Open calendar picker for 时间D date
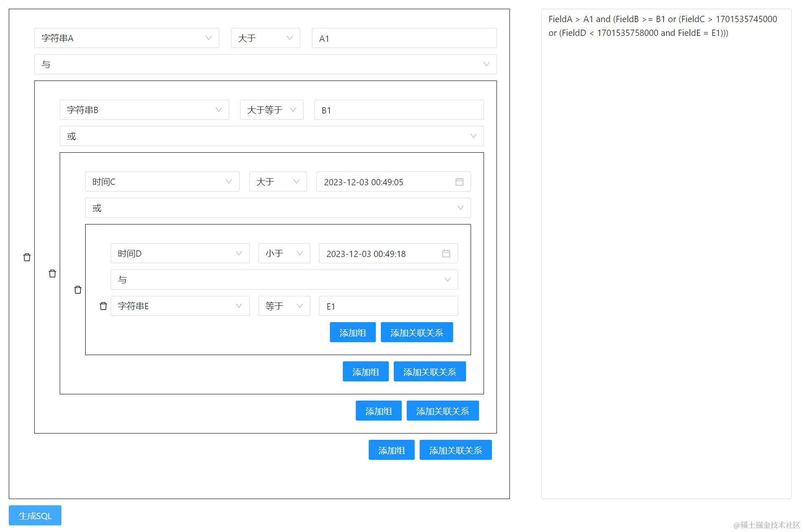 point(446,254)
